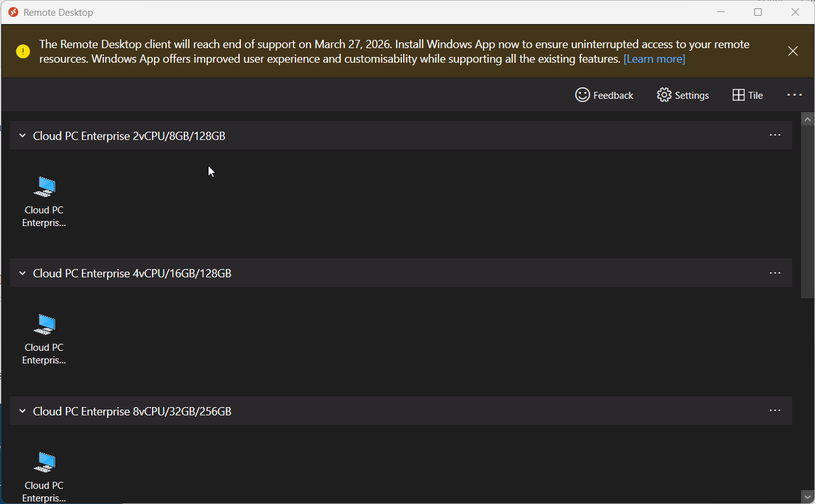The width and height of the screenshot is (815, 504).
Task: Open the 4vCPU/16GB Cloud PC icon
Action: pos(44,325)
